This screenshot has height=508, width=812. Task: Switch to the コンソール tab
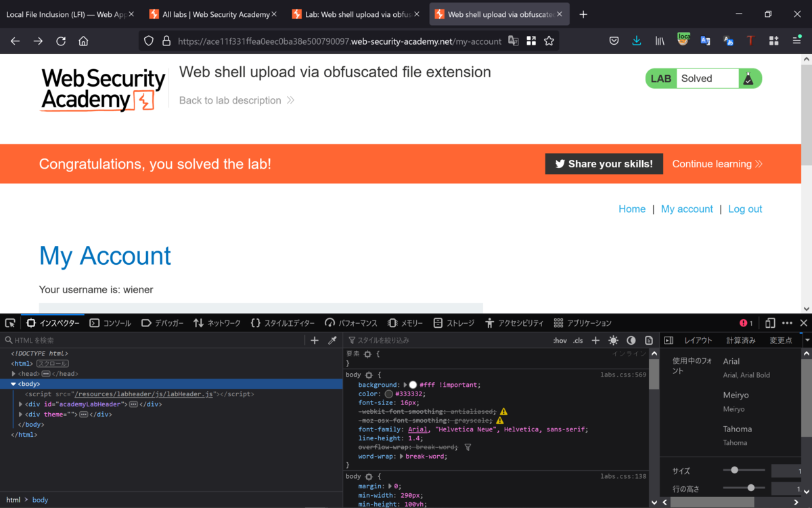(x=110, y=323)
